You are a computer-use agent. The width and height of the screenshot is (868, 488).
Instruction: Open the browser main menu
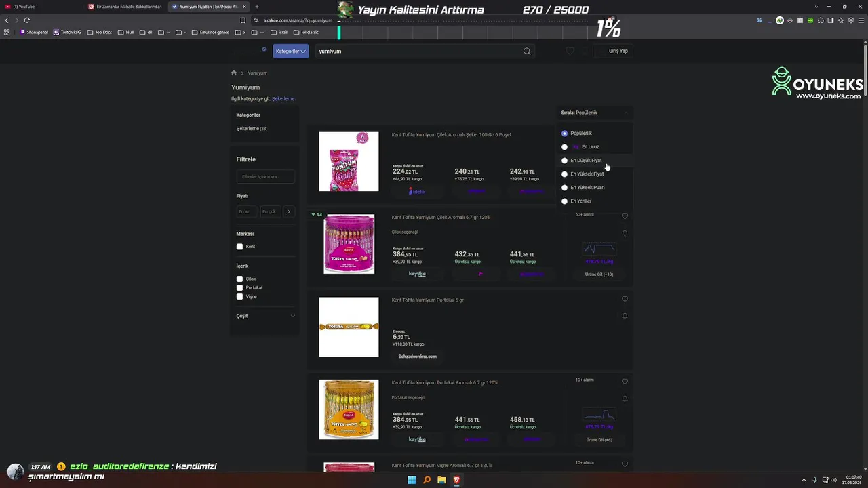(x=861, y=20)
